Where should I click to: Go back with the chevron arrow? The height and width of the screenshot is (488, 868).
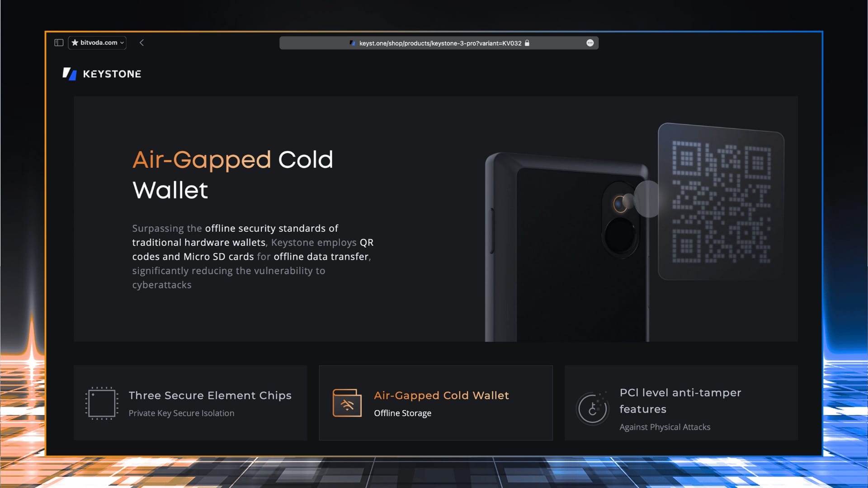point(142,42)
